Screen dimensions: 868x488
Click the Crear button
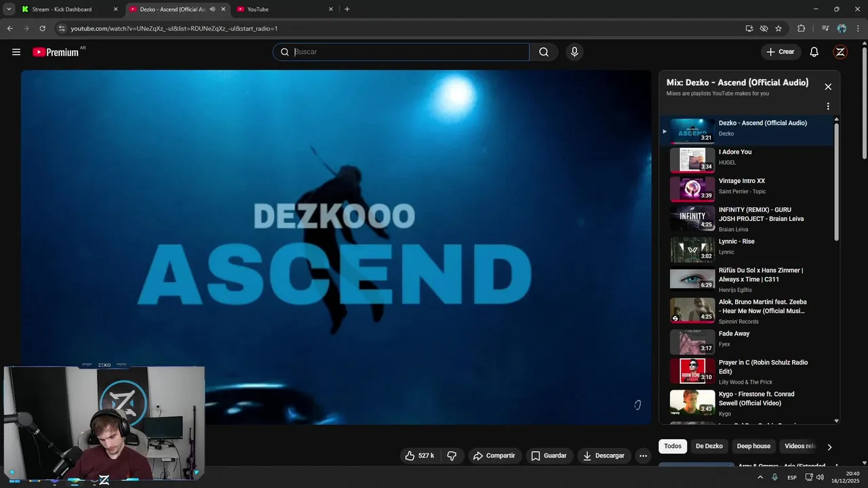click(x=780, y=52)
